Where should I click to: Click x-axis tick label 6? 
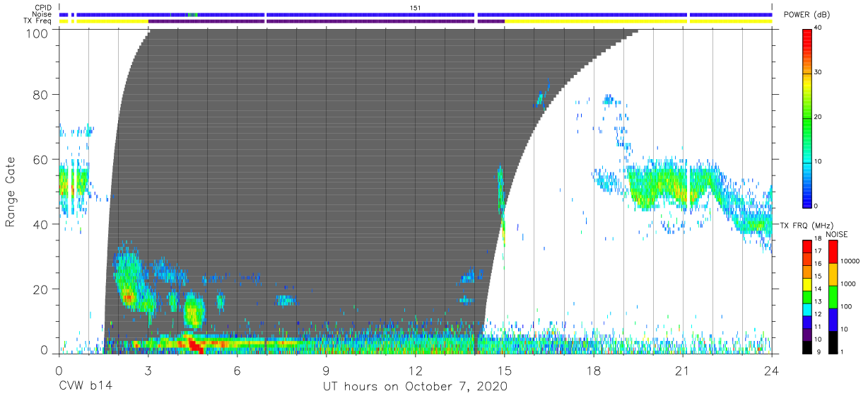(x=237, y=370)
